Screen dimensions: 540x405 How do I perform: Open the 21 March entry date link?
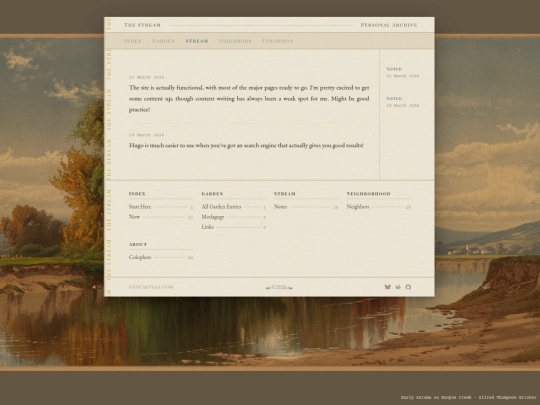[146, 77]
